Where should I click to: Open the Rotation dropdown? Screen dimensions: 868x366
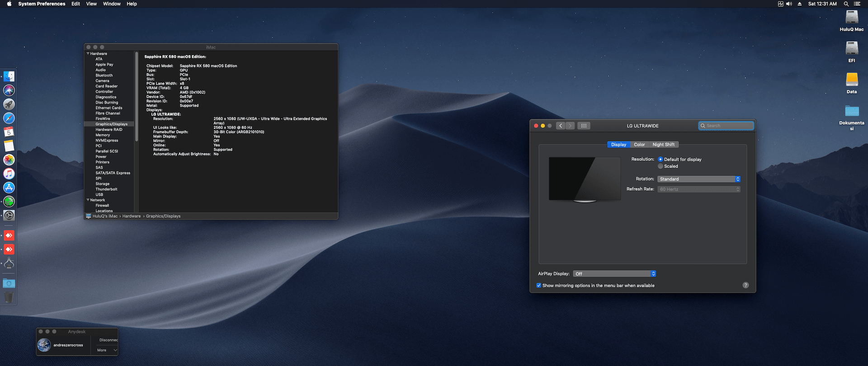coord(699,179)
